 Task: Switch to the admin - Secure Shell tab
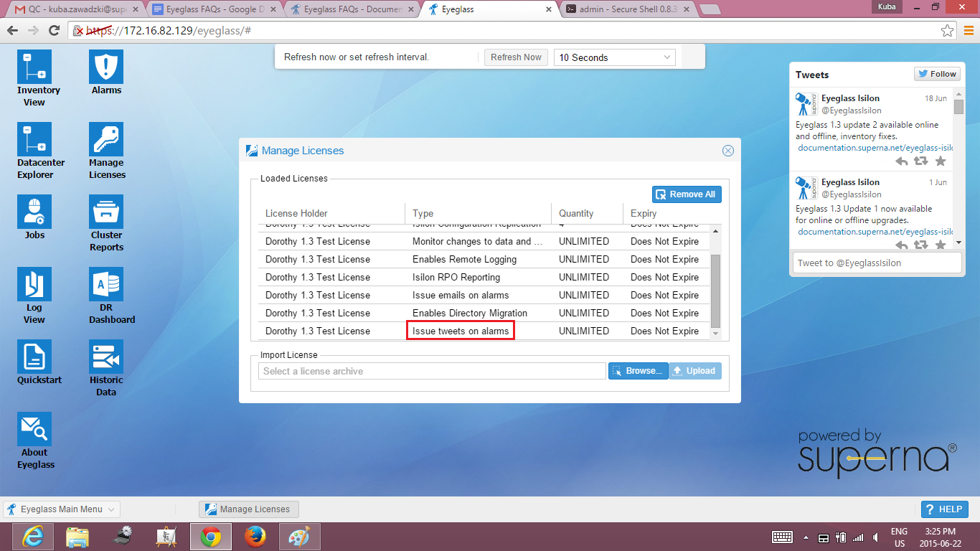point(626,9)
